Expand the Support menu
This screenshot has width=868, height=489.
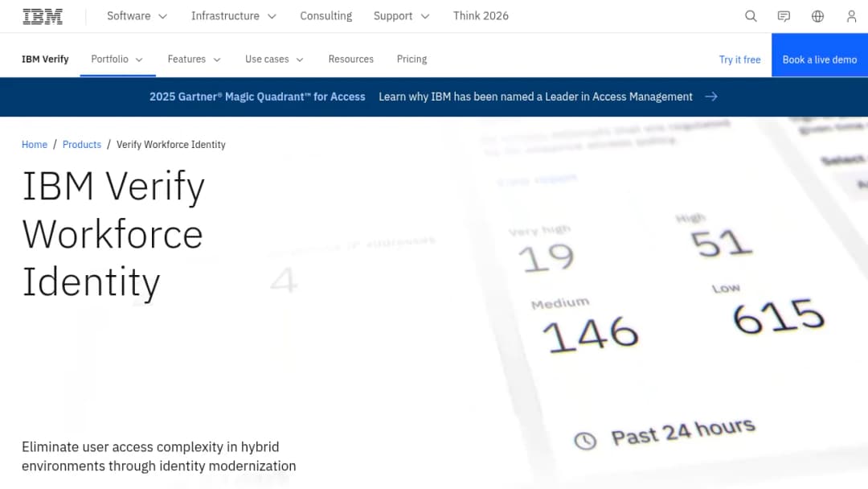click(401, 16)
